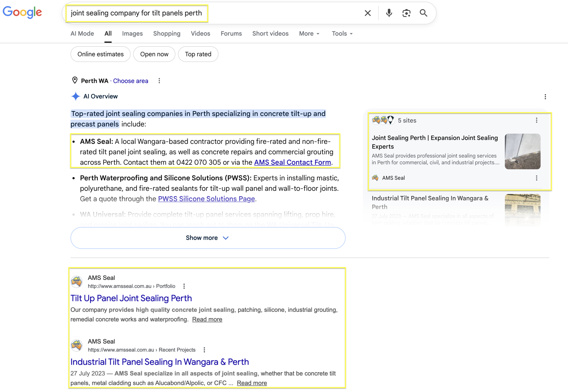This screenshot has height=392, width=568.
Task: Click the amsseal.com.au Recent Projects URL breadcrumb
Action: coord(142,350)
